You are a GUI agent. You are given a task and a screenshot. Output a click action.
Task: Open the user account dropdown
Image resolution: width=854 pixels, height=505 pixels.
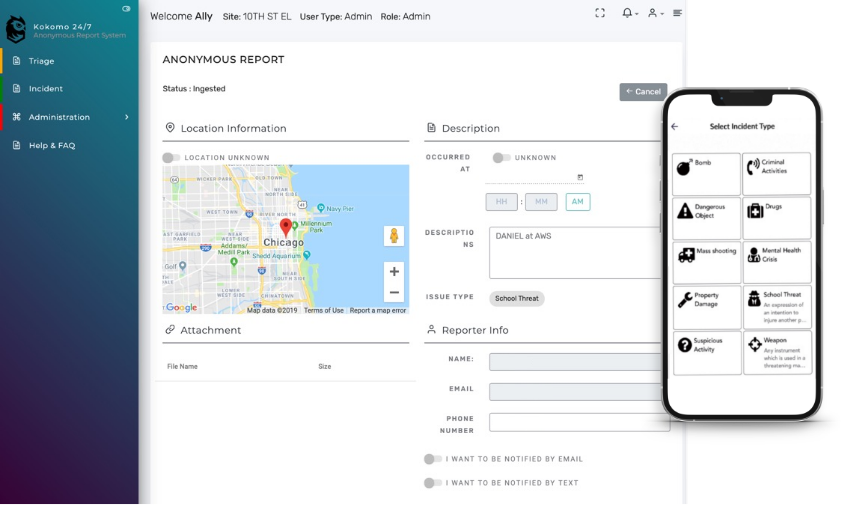tap(655, 13)
